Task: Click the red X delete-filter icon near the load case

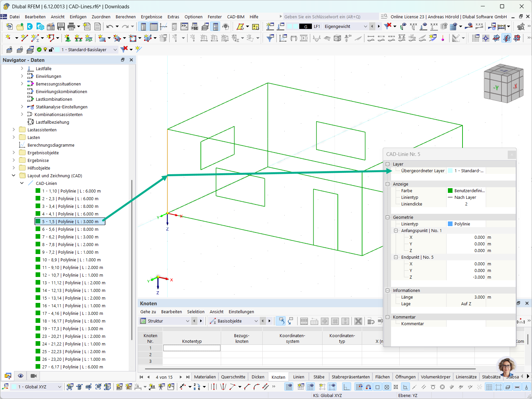Action: tap(388, 26)
